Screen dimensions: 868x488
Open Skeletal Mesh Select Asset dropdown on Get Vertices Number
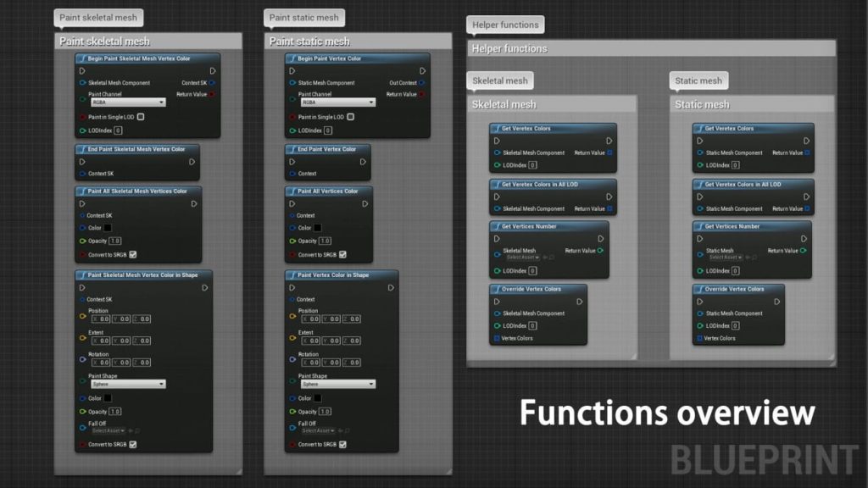click(522, 258)
